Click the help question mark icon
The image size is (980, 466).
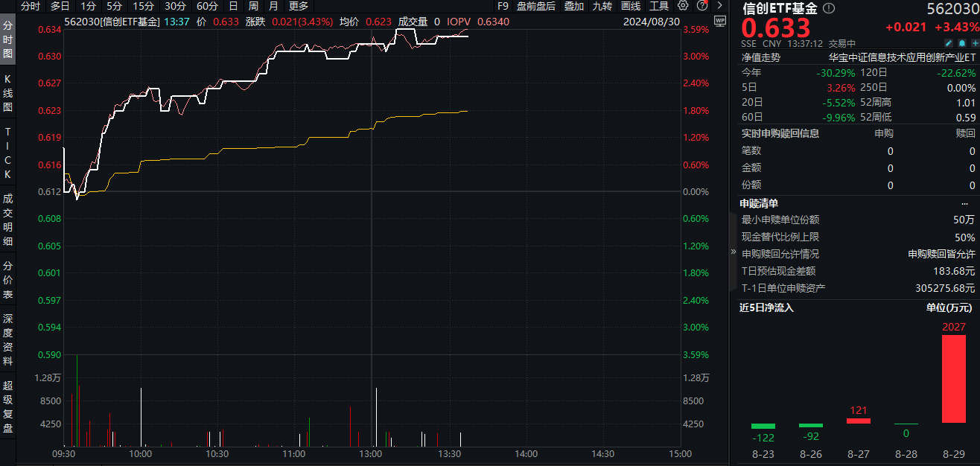(x=700, y=6)
